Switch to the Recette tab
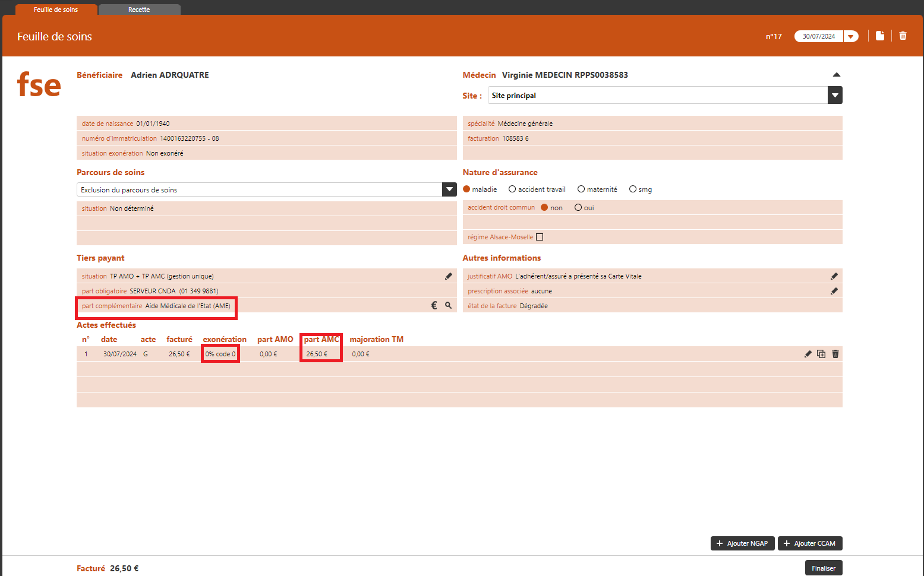This screenshot has width=924, height=576. (x=139, y=10)
